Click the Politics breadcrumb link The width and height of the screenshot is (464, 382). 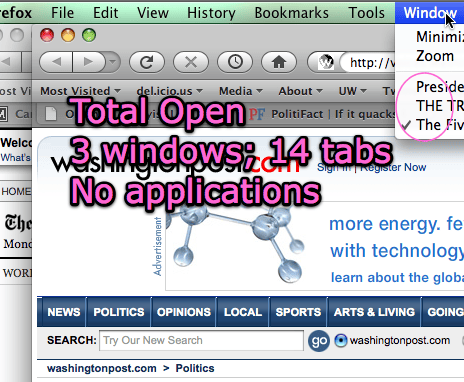(x=195, y=368)
